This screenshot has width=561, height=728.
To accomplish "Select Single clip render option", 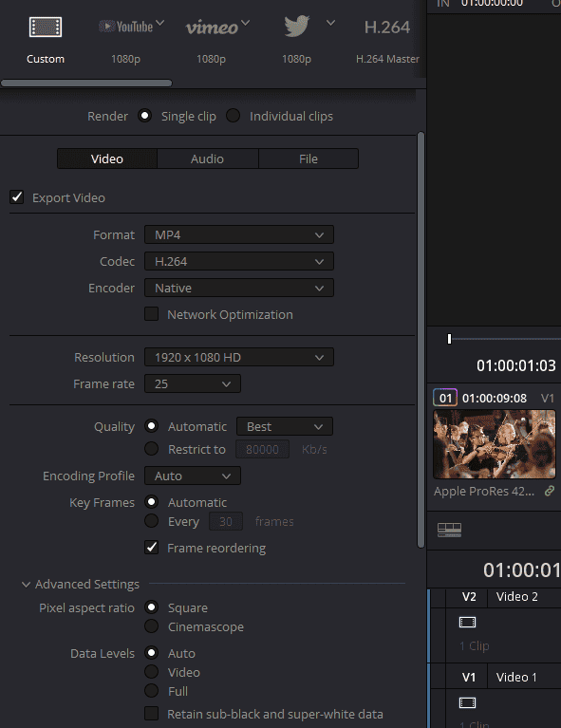I will pos(145,116).
